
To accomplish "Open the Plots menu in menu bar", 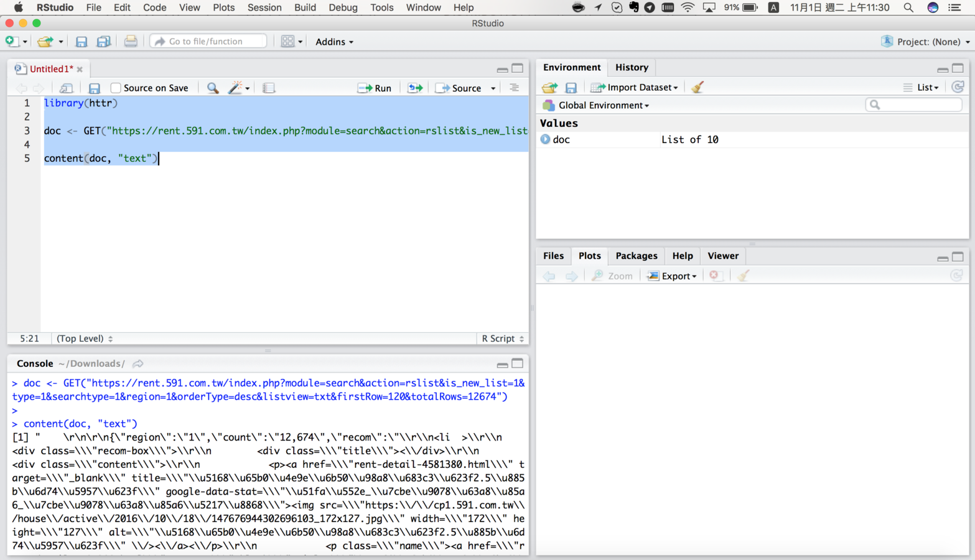I will pos(223,7).
